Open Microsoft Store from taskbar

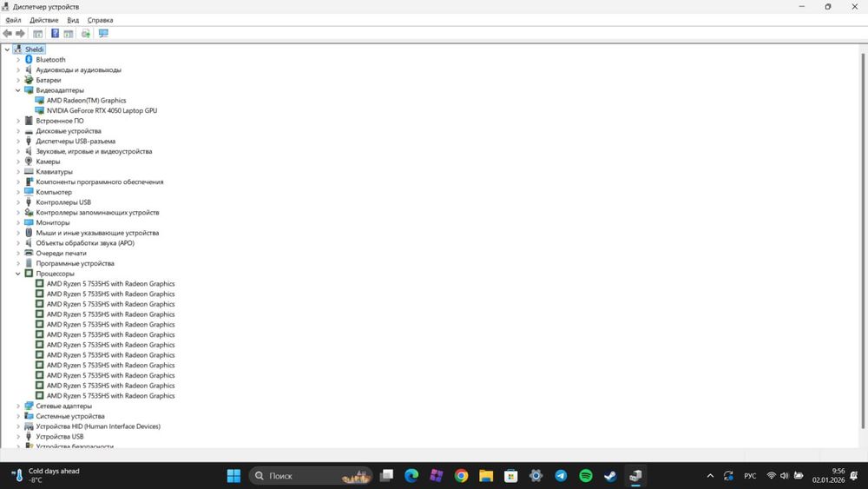511,476
